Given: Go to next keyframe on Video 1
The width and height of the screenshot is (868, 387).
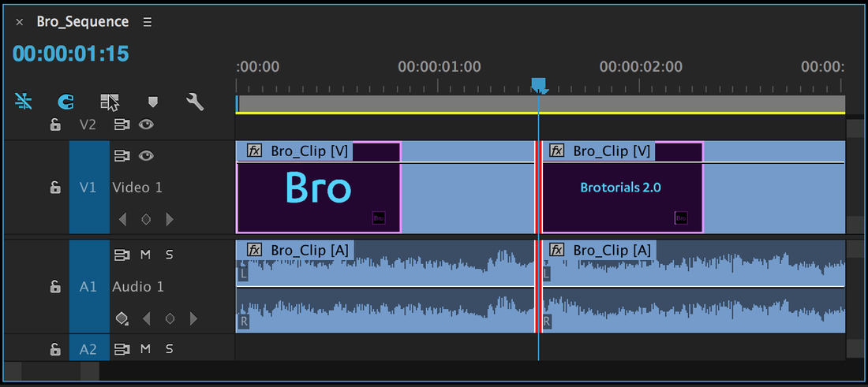Looking at the screenshot, I should coord(170,219).
